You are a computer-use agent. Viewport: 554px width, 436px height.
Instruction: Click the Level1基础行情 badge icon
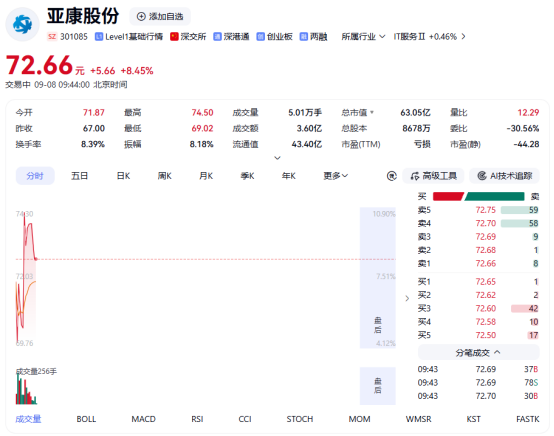pyautogui.click(x=99, y=37)
